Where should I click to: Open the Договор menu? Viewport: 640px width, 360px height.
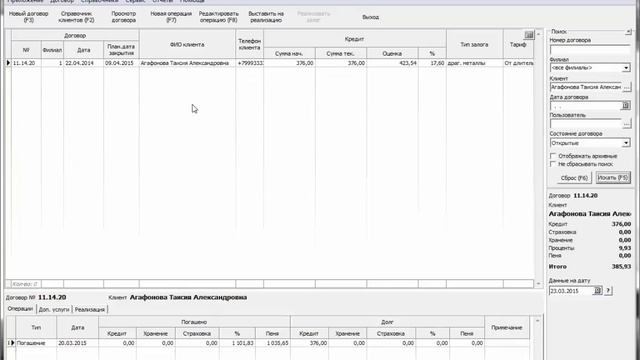point(62,1)
